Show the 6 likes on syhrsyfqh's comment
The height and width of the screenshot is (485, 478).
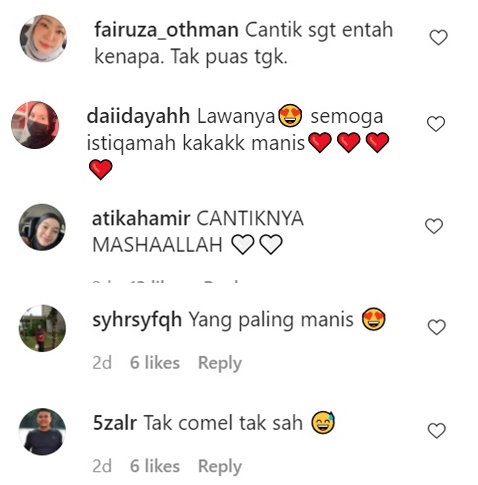[155, 362]
